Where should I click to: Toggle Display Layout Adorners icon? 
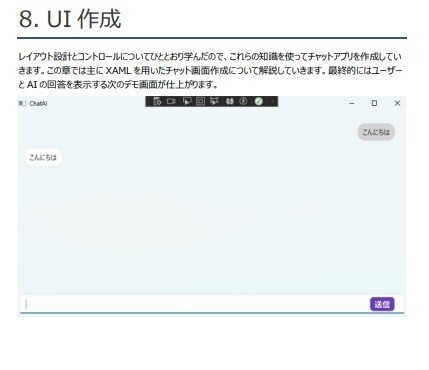tap(200, 101)
